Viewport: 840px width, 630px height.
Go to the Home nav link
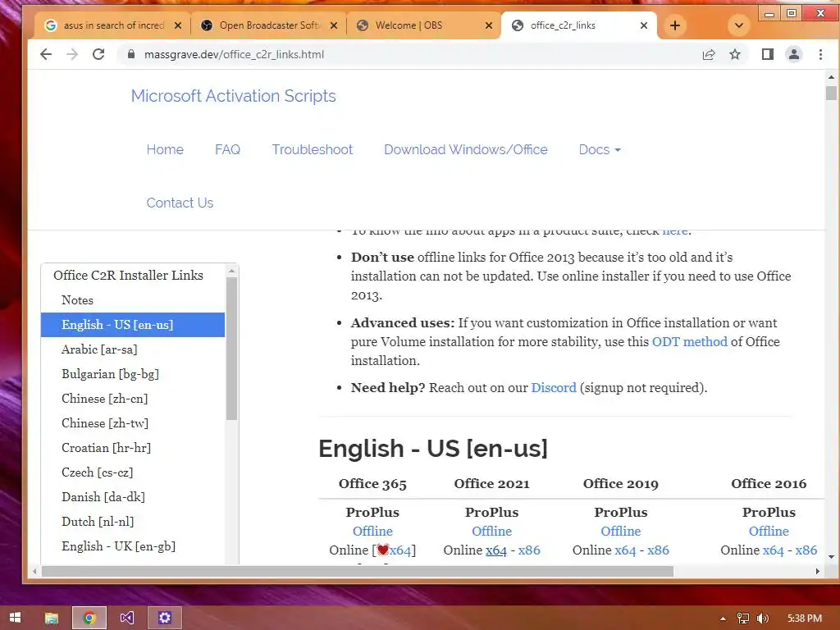click(x=165, y=149)
